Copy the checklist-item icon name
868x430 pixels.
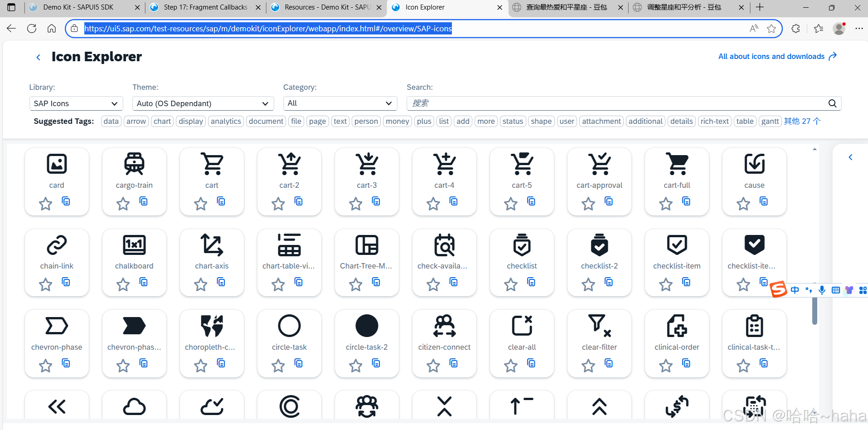[x=687, y=282]
